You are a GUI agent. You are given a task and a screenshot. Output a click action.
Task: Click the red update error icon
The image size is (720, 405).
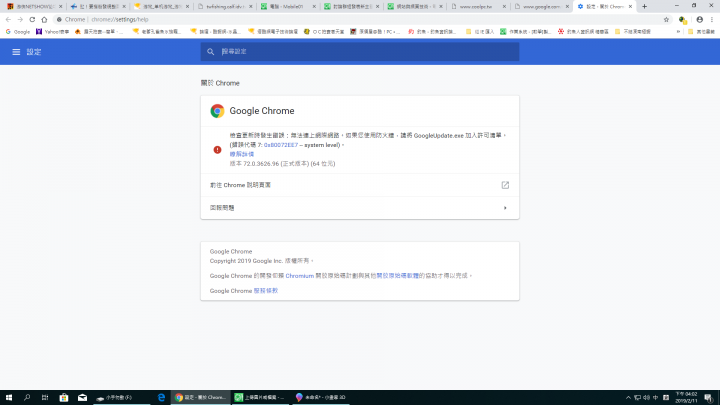pos(217,150)
